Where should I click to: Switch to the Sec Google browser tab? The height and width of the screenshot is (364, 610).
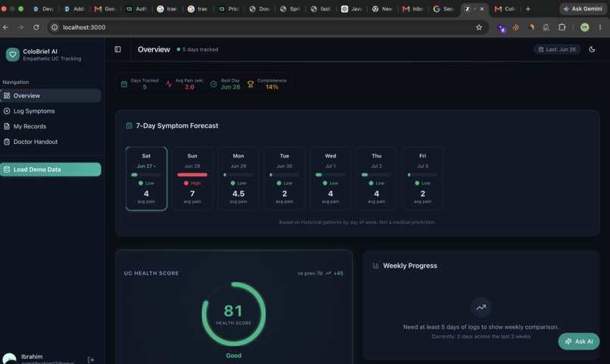443,8
